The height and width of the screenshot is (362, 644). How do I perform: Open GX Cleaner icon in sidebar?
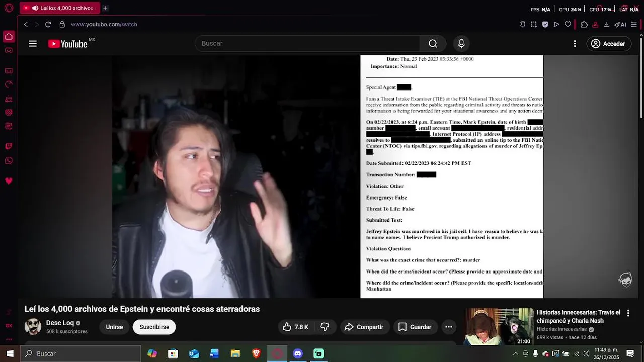(x=9, y=99)
